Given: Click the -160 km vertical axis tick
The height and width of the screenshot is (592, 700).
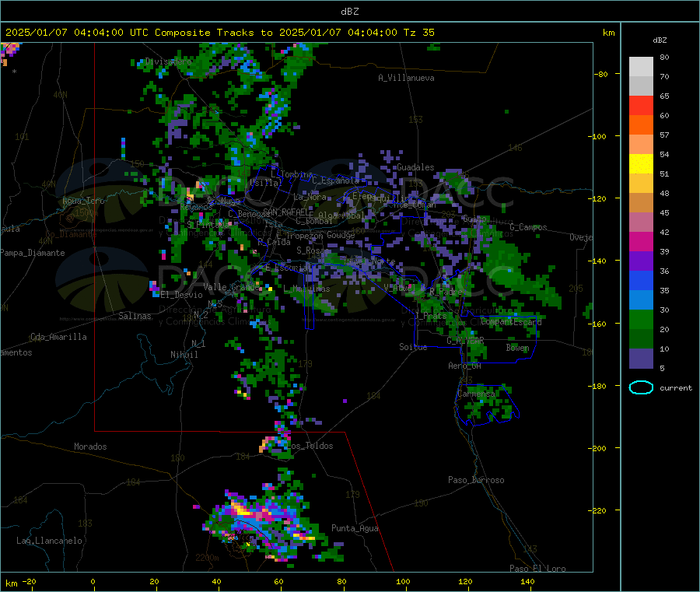Looking at the screenshot, I should click(x=599, y=324).
